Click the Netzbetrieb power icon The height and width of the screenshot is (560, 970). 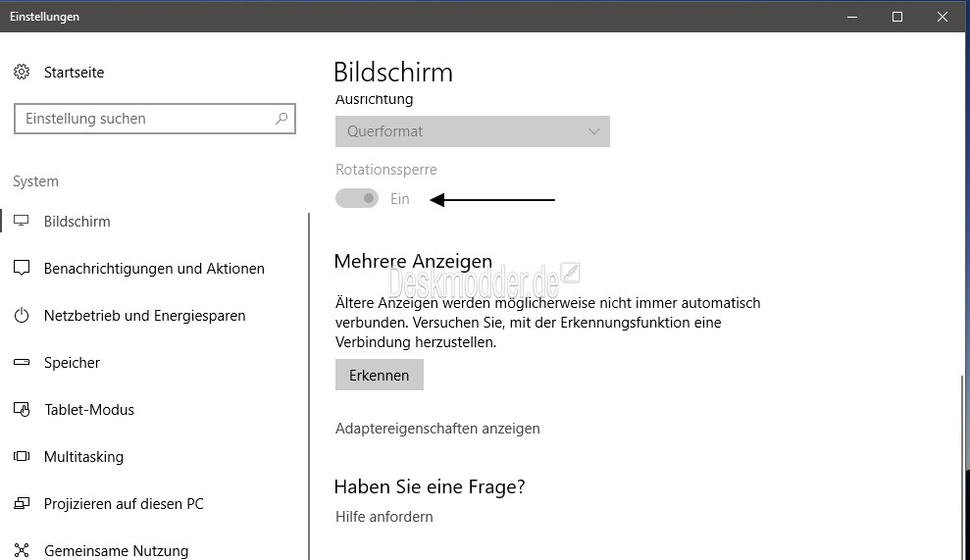tap(22, 315)
